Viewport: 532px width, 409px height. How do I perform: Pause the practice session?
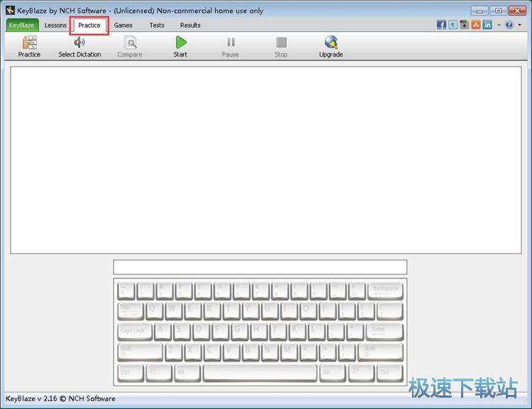click(231, 42)
